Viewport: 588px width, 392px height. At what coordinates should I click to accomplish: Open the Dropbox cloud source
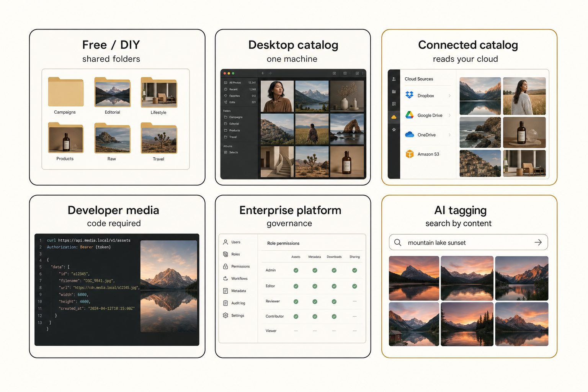coord(428,96)
